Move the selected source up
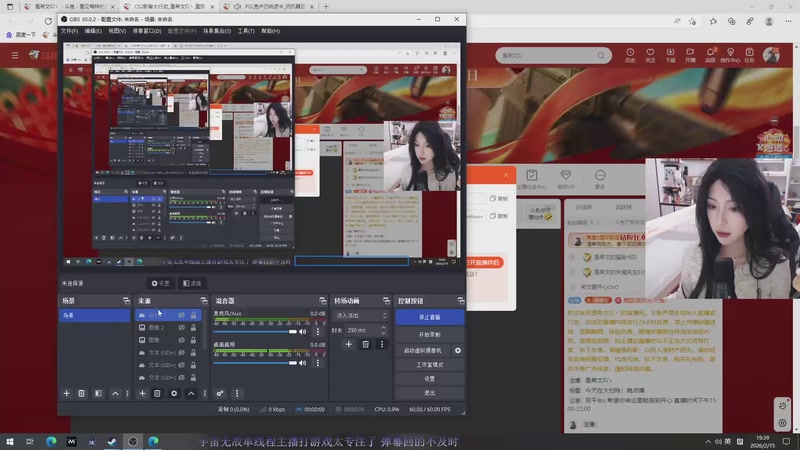The image size is (800, 450). coord(191,393)
